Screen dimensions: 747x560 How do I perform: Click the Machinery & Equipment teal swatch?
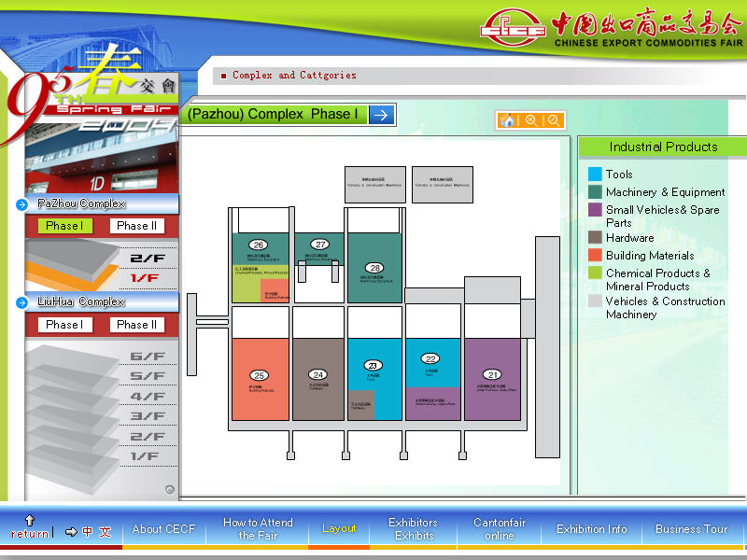tap(595, 191)
